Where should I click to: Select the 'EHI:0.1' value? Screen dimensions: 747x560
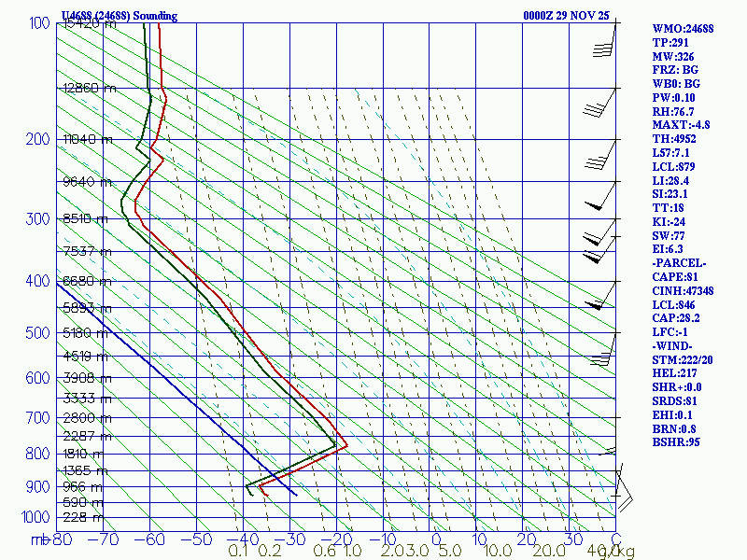pos(672,415)
